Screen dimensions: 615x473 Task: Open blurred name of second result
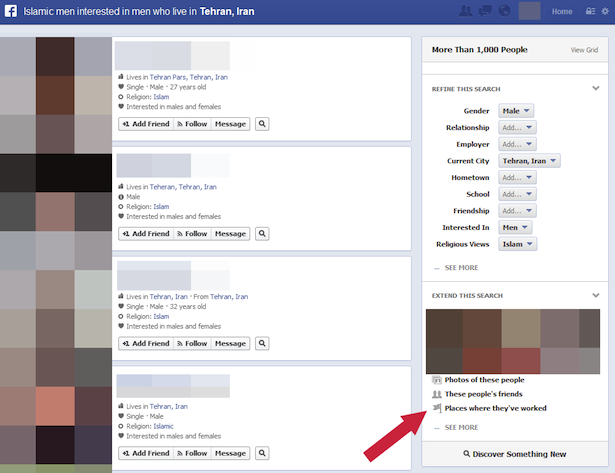tap(173, 165)
